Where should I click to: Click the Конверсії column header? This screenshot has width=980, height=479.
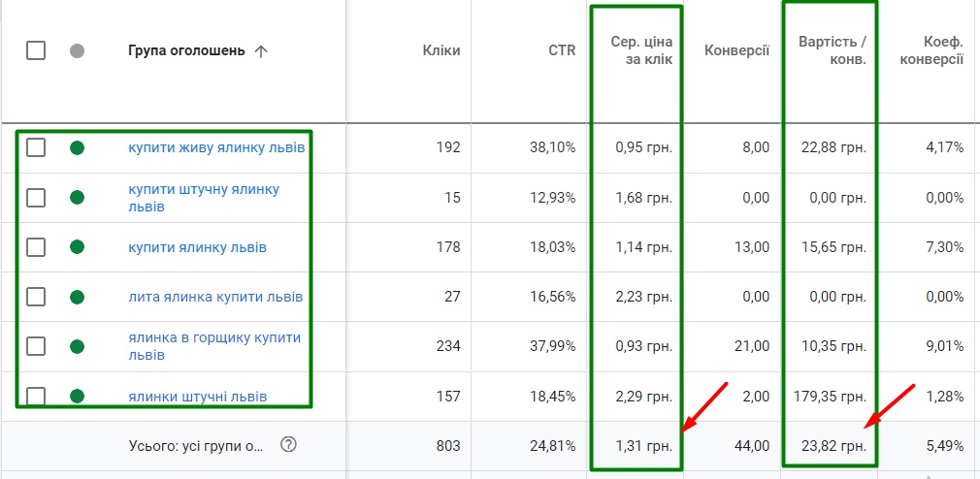pos(736,50)
